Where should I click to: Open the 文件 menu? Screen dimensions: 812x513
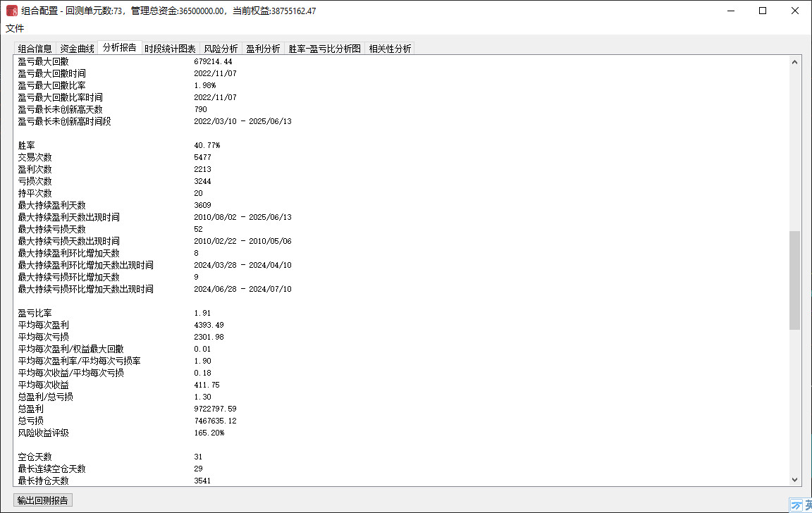(x=15, y=29)
